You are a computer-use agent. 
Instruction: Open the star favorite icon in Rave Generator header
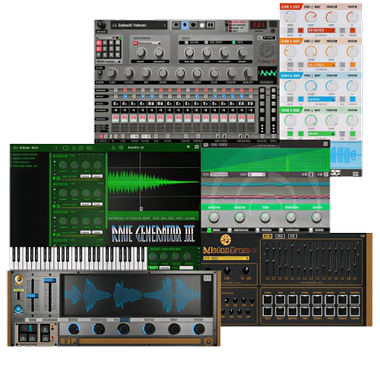(x=189, y=147)
